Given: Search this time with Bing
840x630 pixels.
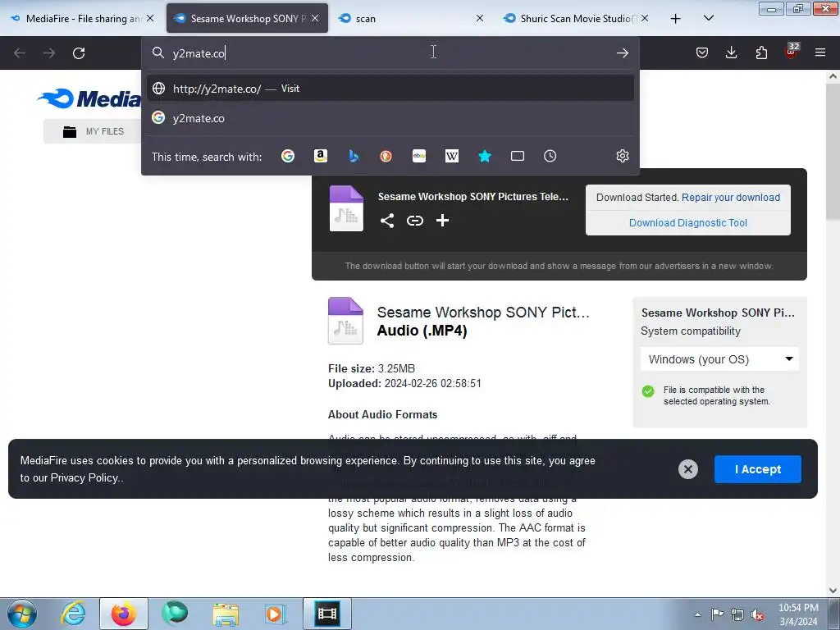Looking at the screenshot, I should 354,156.
